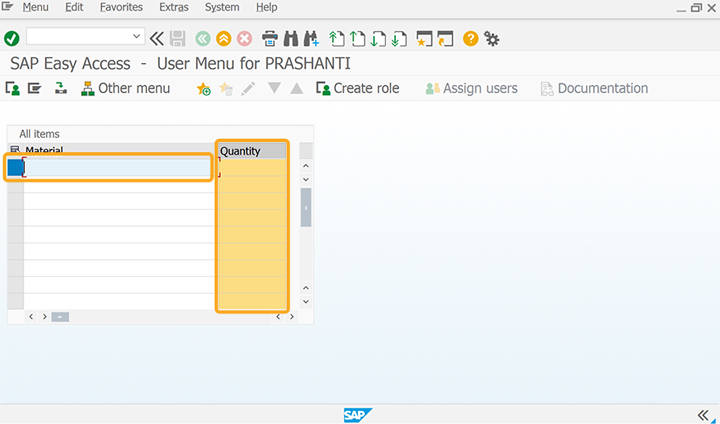
Task: Open the Menu menu
Action: (x=35, y=7)
